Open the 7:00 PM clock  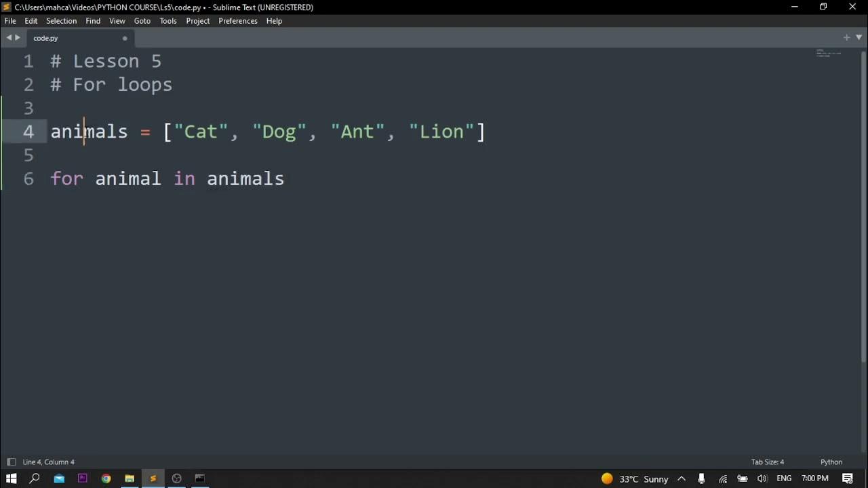(815, 479)
